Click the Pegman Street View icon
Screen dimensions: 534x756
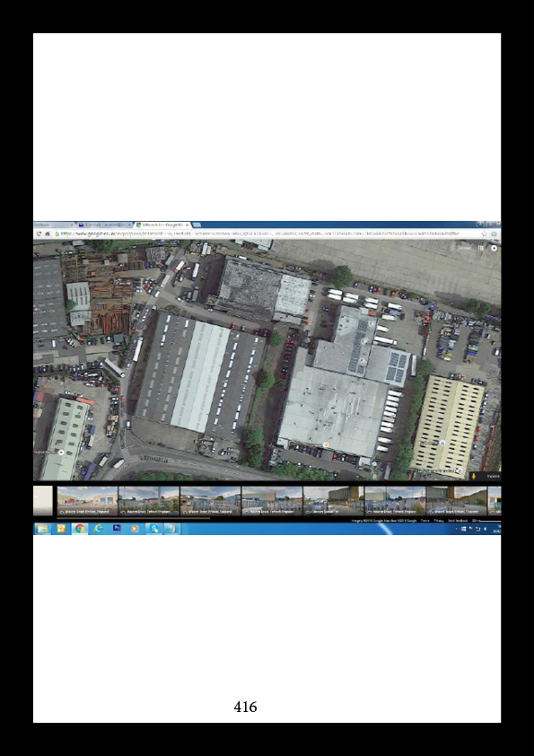tap(474, 476)
